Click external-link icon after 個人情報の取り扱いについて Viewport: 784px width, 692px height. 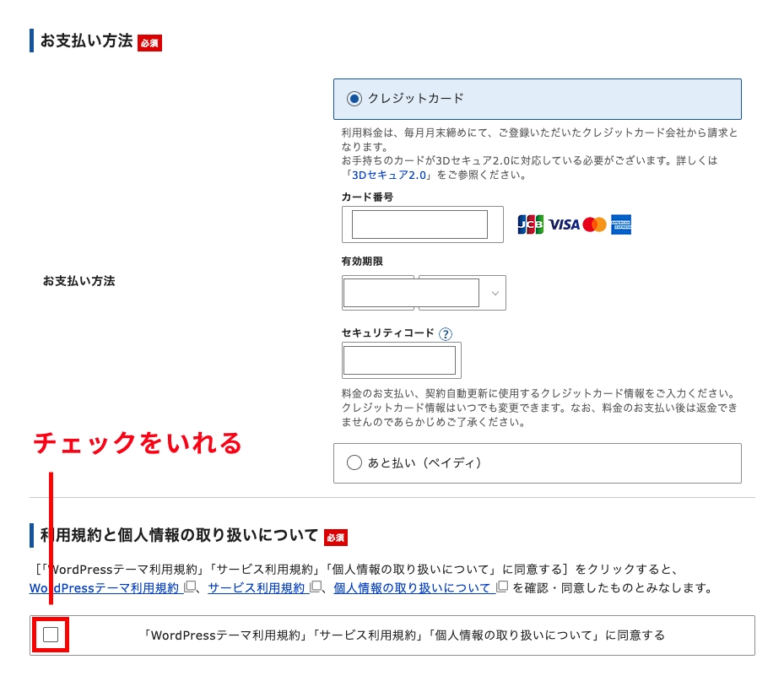pos(502,587)
